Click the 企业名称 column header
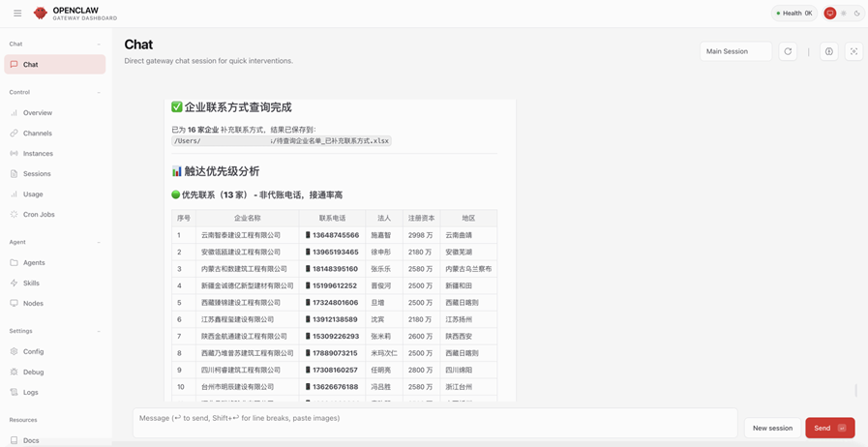 [248, 218]
